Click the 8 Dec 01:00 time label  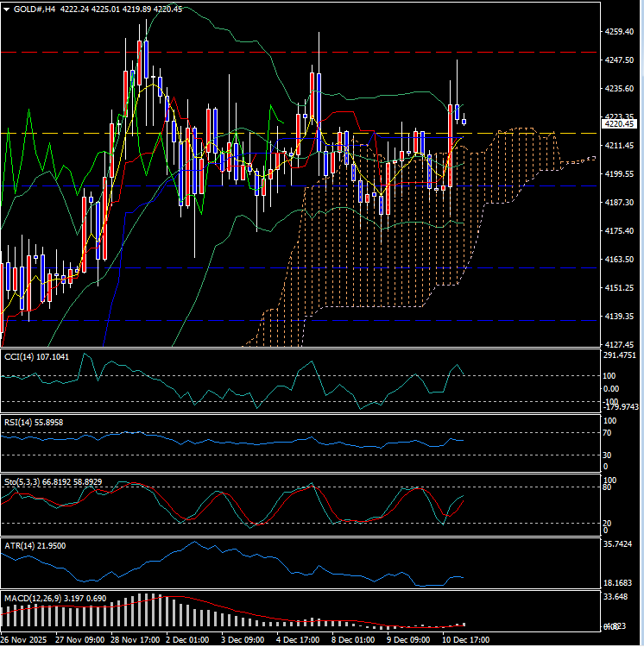[353, 640]
